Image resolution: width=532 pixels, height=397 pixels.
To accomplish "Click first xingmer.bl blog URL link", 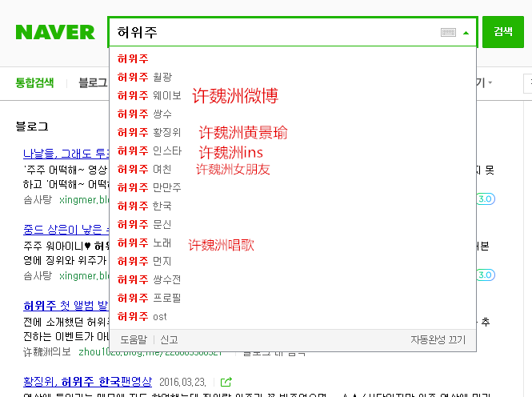I will tap(84, 200).
